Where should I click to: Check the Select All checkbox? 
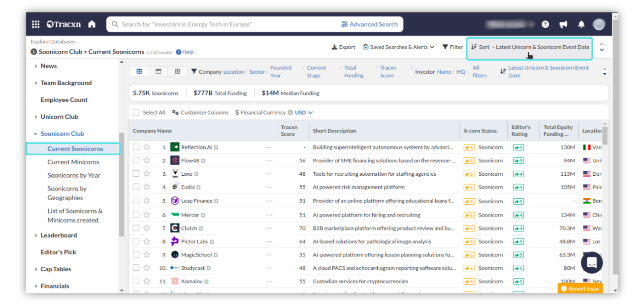point(136,113)
